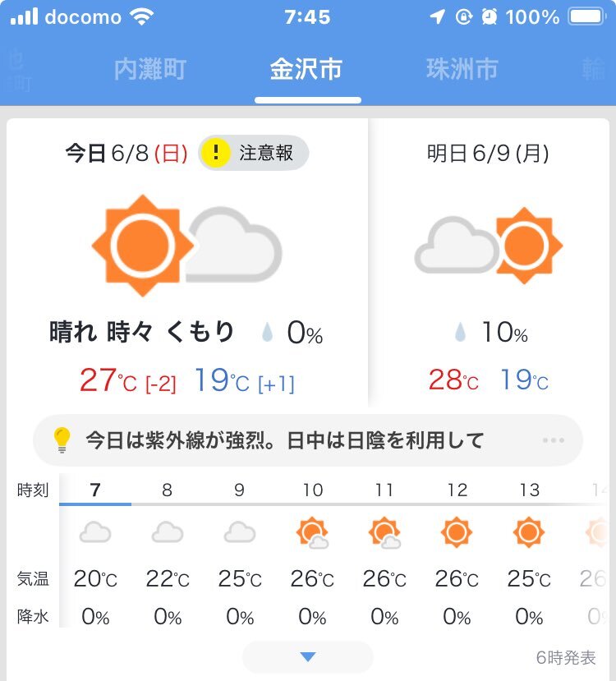This screenshot has height=681, width=616.
Task: Tap the today rain drop icon beside 0%
Action: (x=268, y=333)
